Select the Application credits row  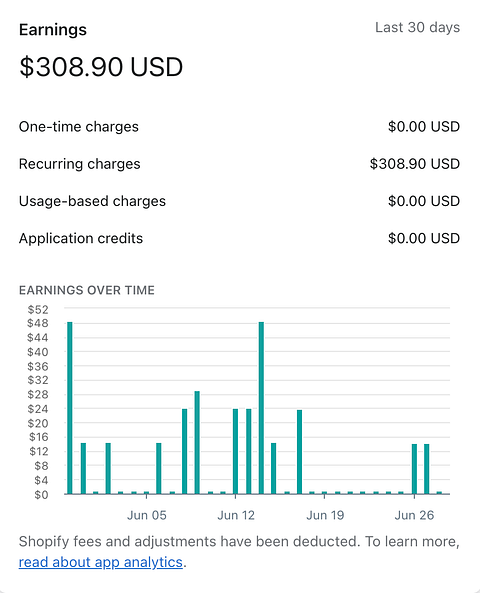(239, 238)
